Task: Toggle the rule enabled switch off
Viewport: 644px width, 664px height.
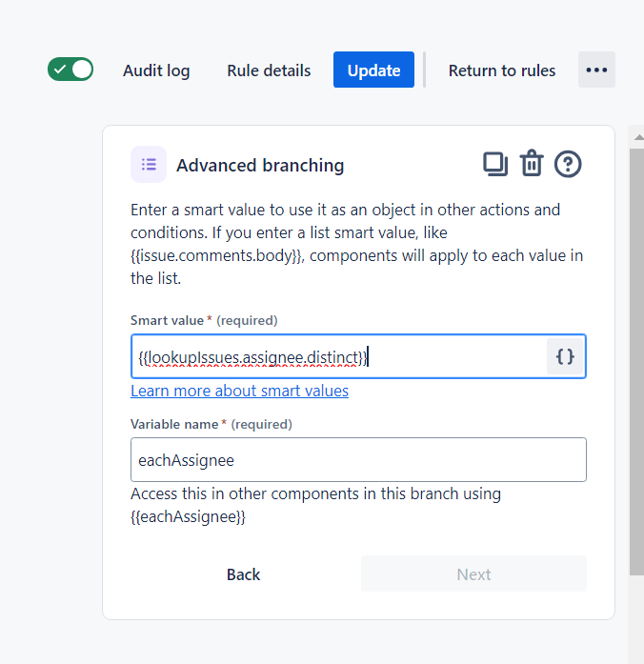Action: (70, 70)
